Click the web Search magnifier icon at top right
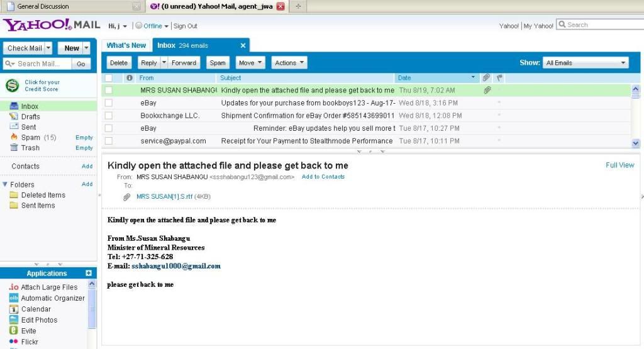This screenshot has width=644, height=349. pos(562,25)
